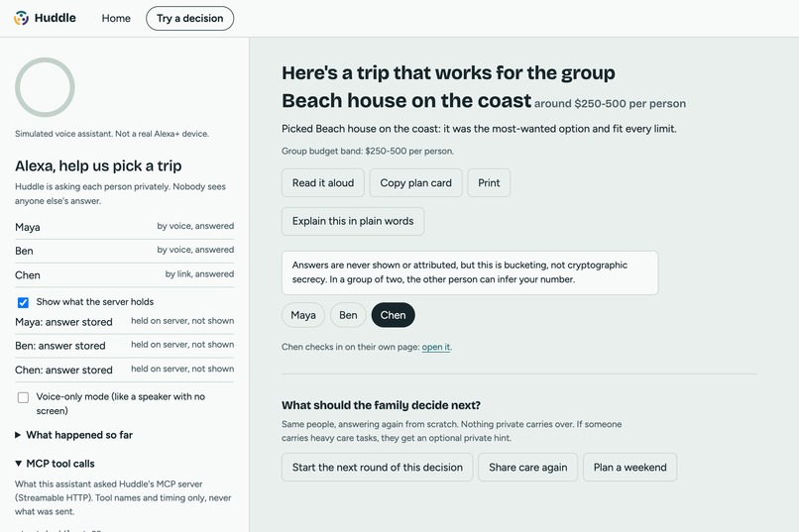Click the simulated voice assistant ring
This screenshot has width=799, height=532.
[x=45, y=87]
